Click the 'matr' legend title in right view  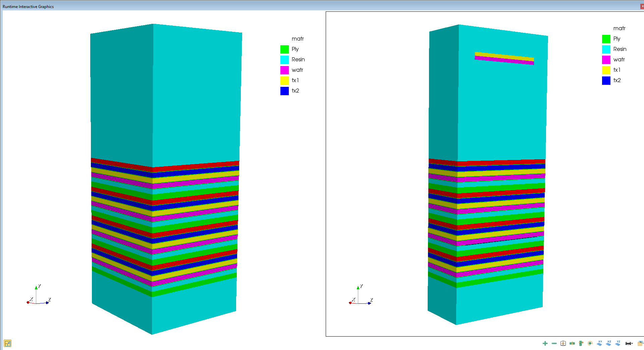[x=619, y=28]
